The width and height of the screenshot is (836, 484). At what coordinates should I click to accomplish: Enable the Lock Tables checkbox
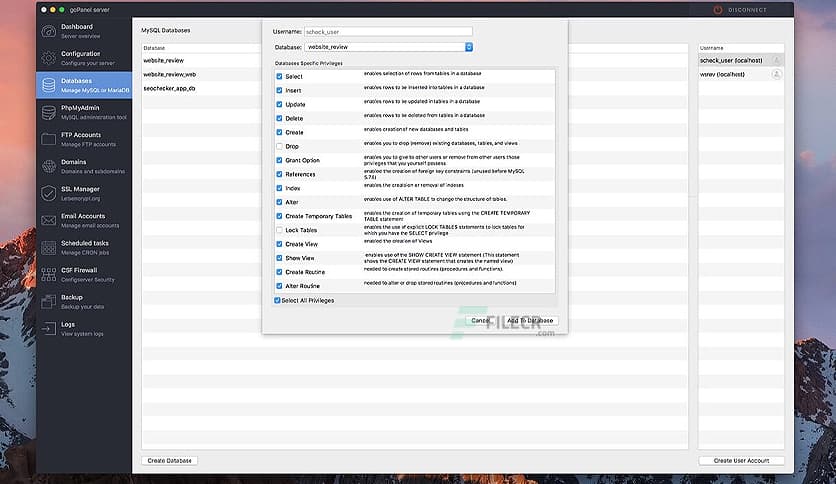(x=279, y=230)
